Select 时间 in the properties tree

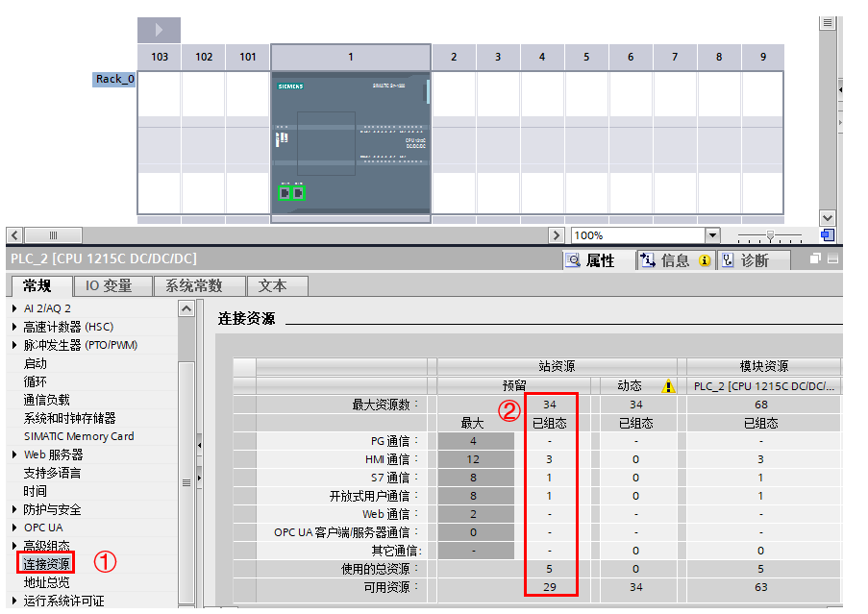pyautogui.click(x=35, y=491)
